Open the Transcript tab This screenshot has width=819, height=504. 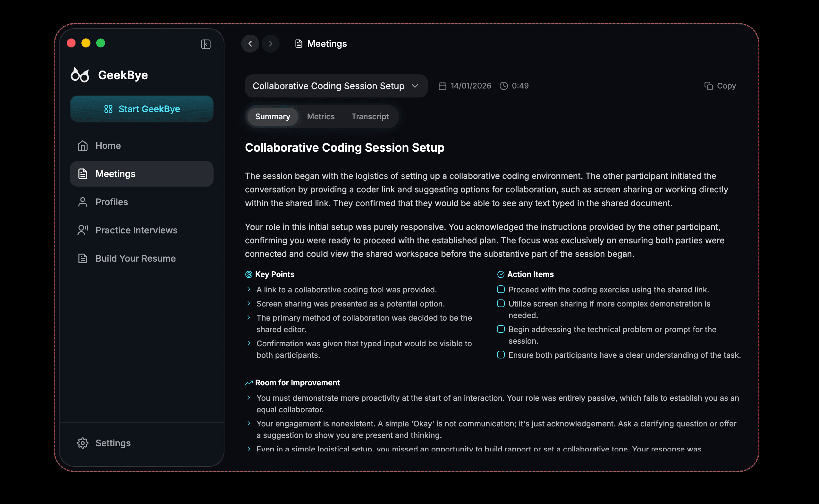[370, 117]
